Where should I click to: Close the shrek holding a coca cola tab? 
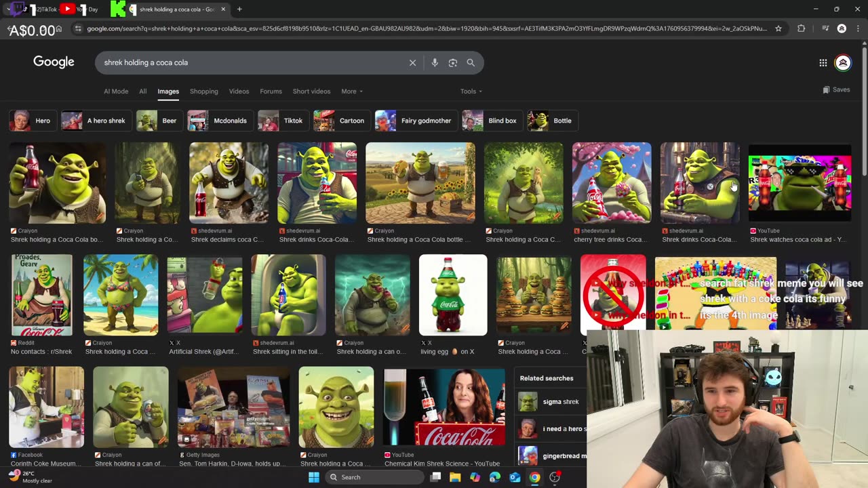click(x=223, y=9)
